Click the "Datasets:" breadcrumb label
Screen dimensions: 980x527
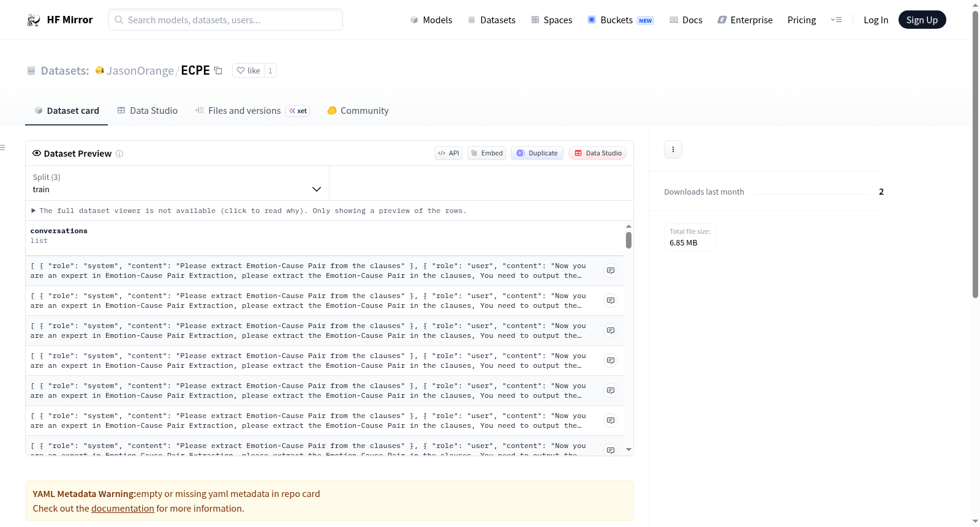click(x=65, y=71)
